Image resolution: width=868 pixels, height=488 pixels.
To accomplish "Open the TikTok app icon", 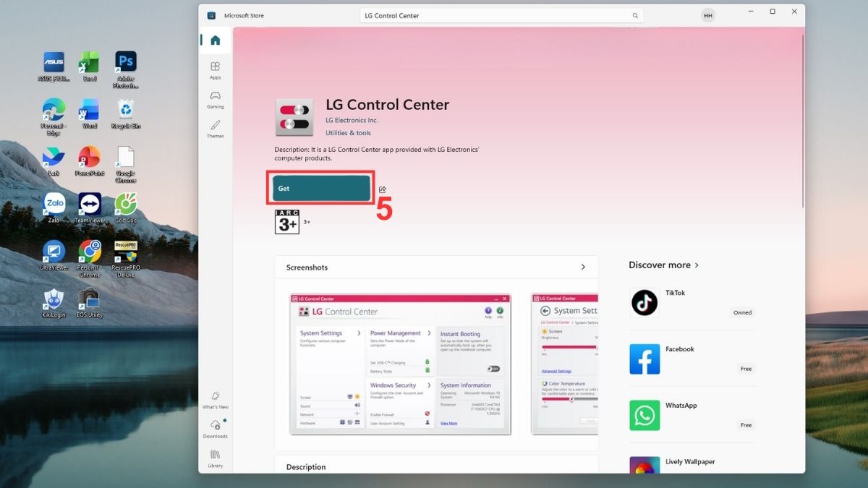I will tap(644, 303).
